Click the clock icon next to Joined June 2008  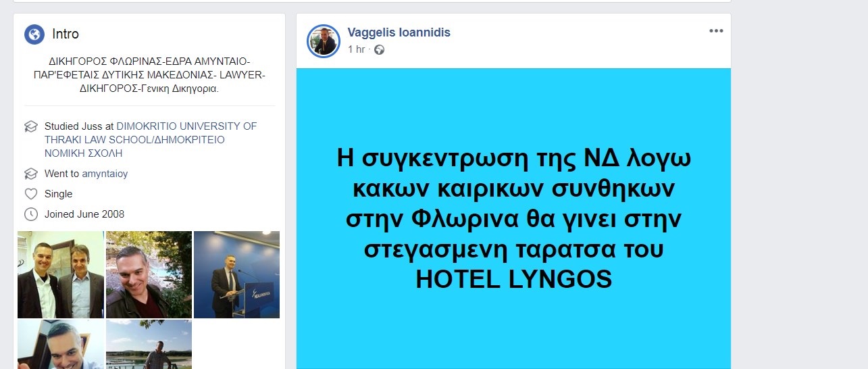pyautogui.click(x=30, y=214)
